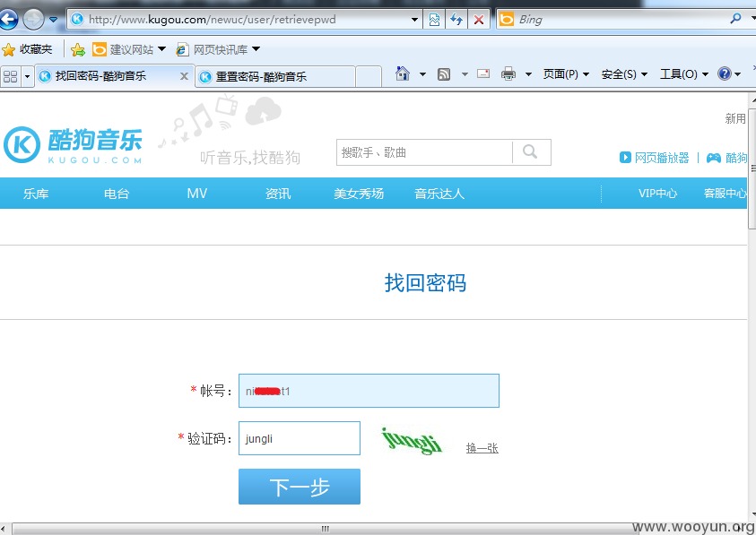
Task: Open a new blank tab
Action: 369,77
